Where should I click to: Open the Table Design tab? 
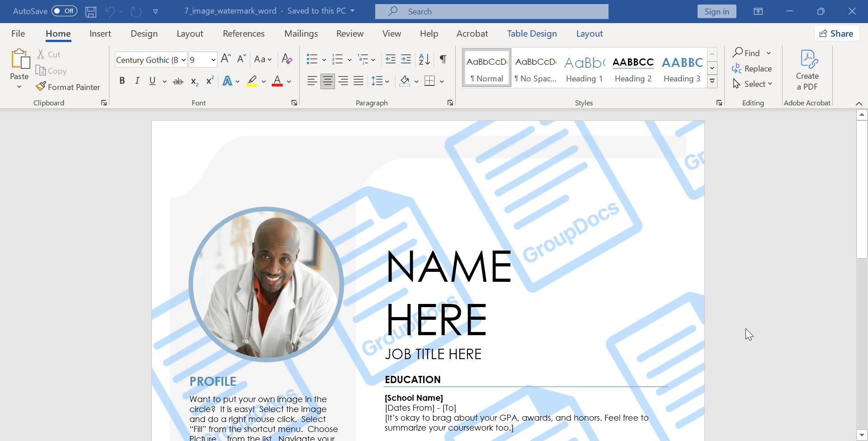(532, 33)
